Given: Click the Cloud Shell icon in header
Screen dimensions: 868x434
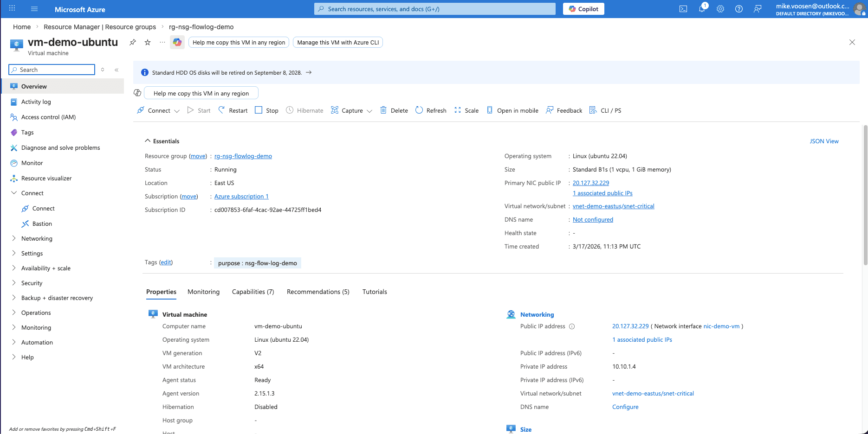Looking at the screenshot, I should click(x=683, y=9).
